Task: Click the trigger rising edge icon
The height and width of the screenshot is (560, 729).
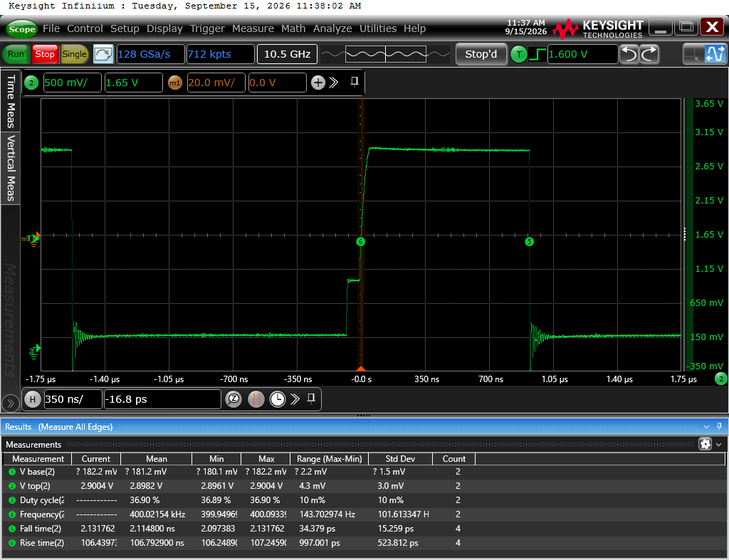Action: 537,54
